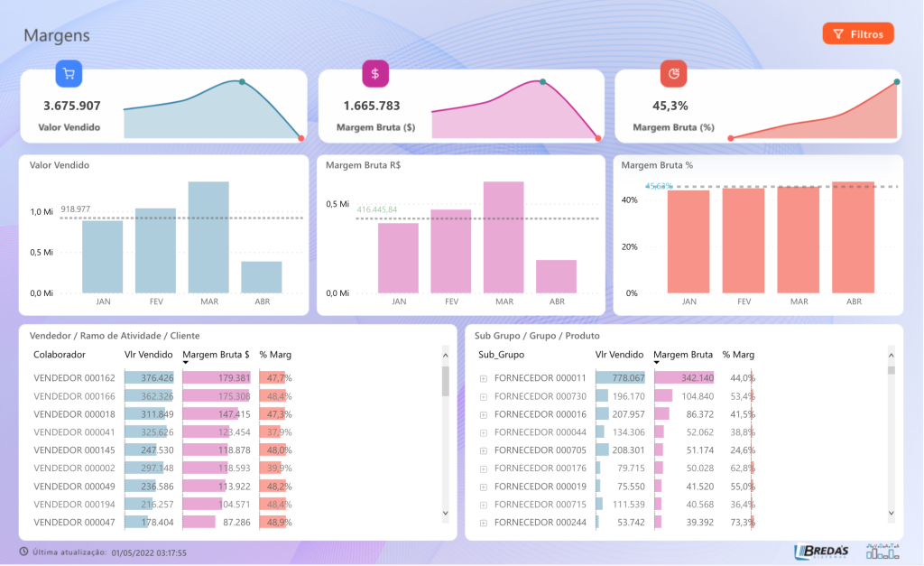Click the 45,3% Margem Bruta value
The height and width of the screenshot is (566, 924).
click(670, 107)
